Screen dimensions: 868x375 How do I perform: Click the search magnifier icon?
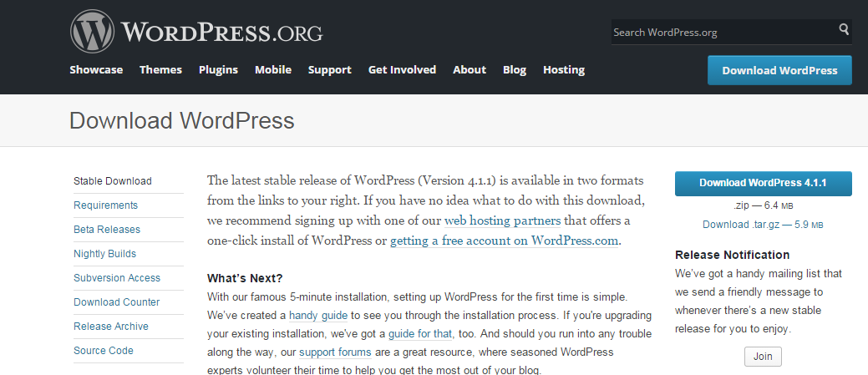(x=844, y=31)
